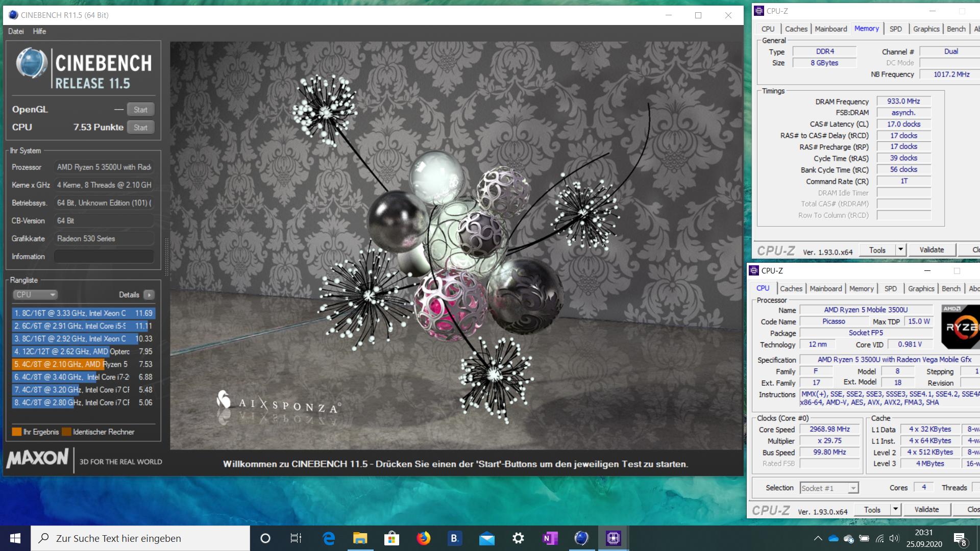Start the CPU benchmark

coord(140,127)
